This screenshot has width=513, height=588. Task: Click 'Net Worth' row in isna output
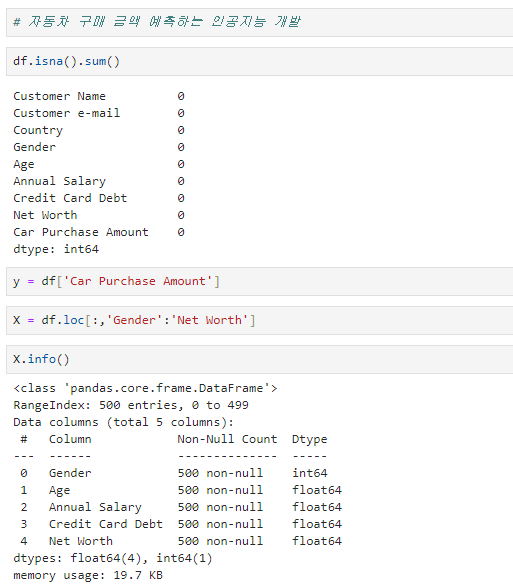tap(99, 215)
